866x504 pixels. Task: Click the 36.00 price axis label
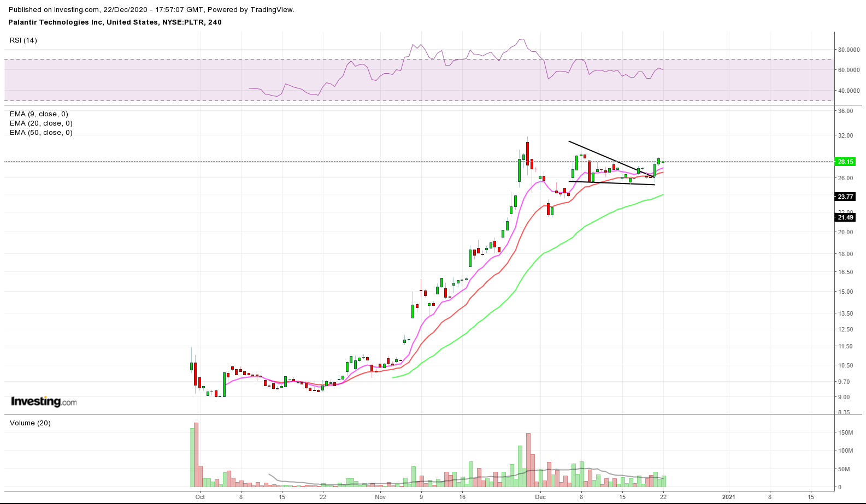coord(845,111)
